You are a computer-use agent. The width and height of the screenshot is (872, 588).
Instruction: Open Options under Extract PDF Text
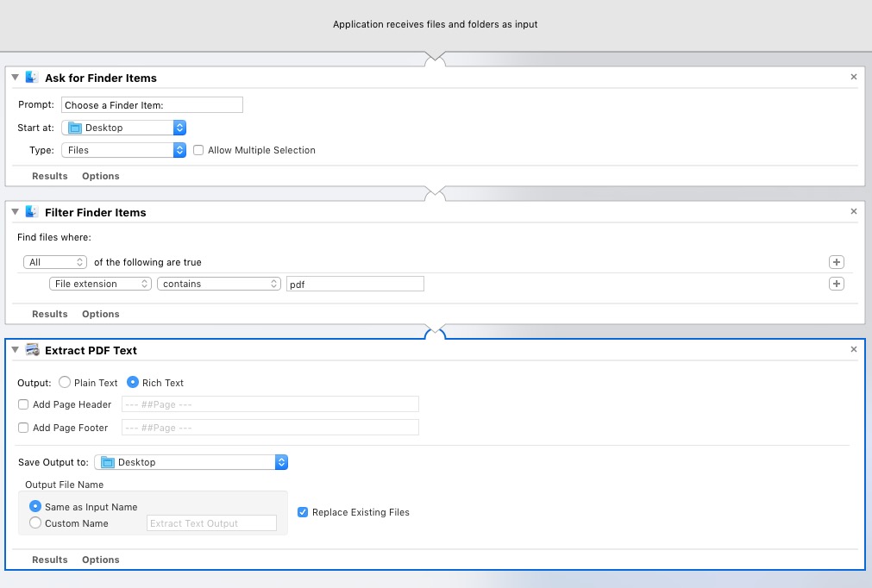pyautogui.click(x=101, y=560)
